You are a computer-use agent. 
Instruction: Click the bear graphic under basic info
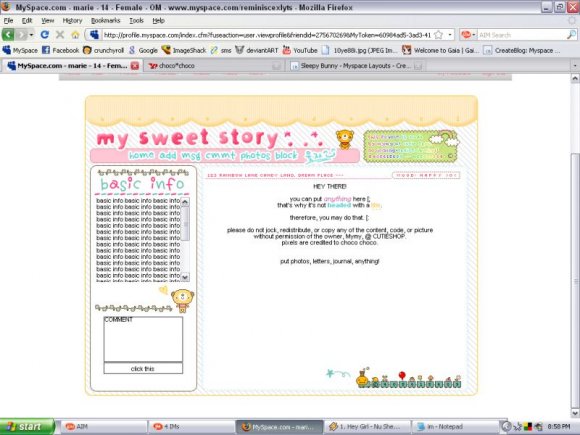tap(182, 300)
